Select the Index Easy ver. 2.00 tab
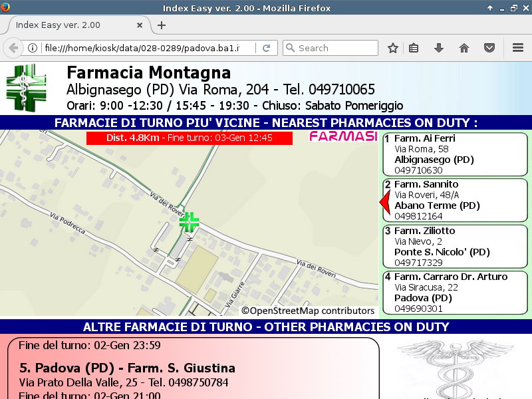The width and height of the screenshot is (532, 399). click(x=73, y=25)
